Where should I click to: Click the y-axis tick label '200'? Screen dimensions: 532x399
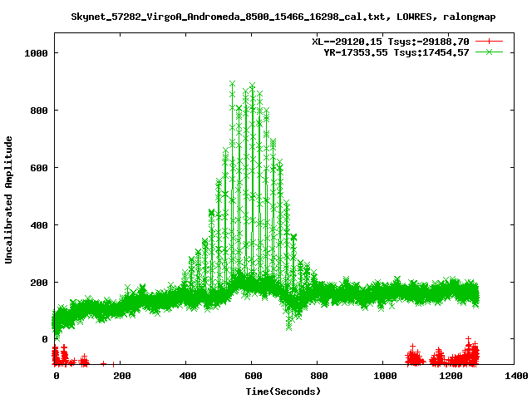pos(39,283)
